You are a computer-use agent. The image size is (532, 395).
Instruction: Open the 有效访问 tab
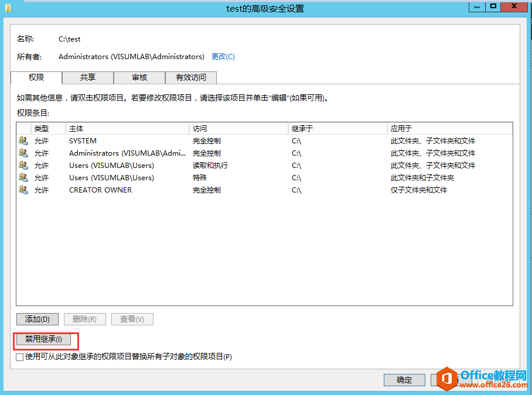191,78
